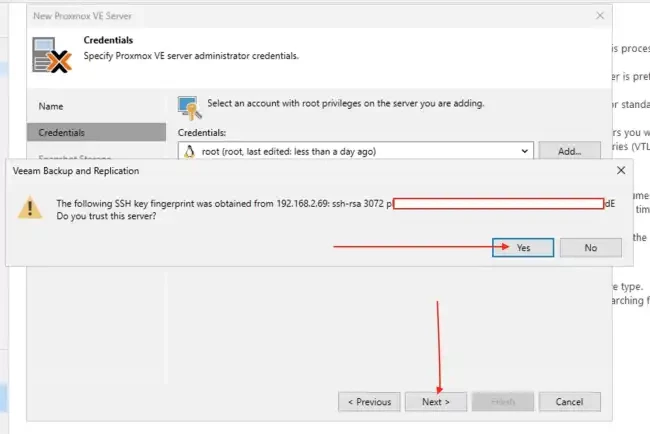Click the 'Credentials:' field label

[202, 133]
